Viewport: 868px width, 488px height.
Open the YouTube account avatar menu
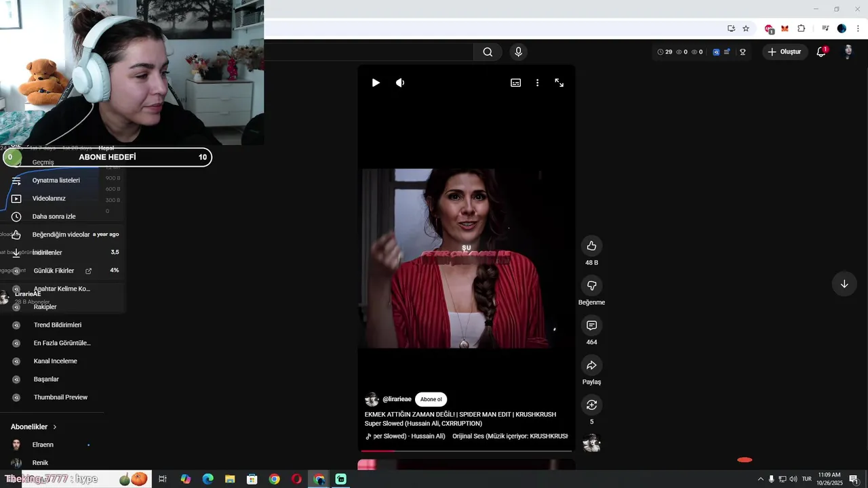tap(848, 52)
